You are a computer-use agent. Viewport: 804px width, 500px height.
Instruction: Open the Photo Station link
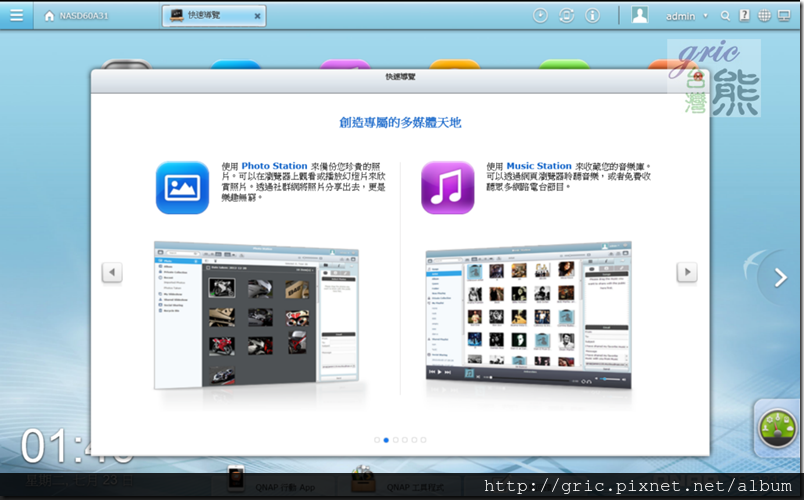pyautogui.click(x=274, y=166)
